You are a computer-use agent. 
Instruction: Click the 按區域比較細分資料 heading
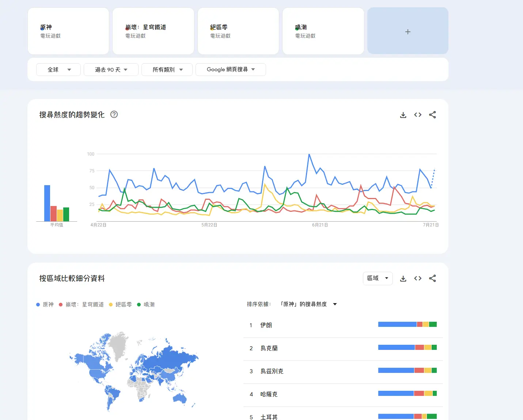click(x=72, y=278)
